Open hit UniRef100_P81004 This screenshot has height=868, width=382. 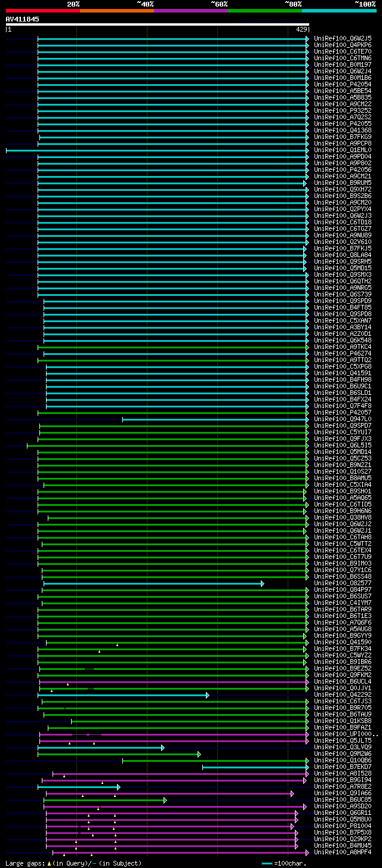tap(343, 826)
